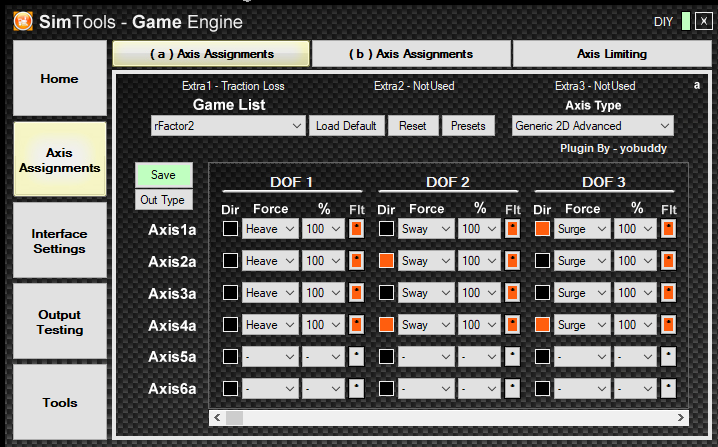The height and width of the screenshot is (447, 718).
Task: Toggle Flt button for Axis6a DOF 3
Action: tap(669, 388)
